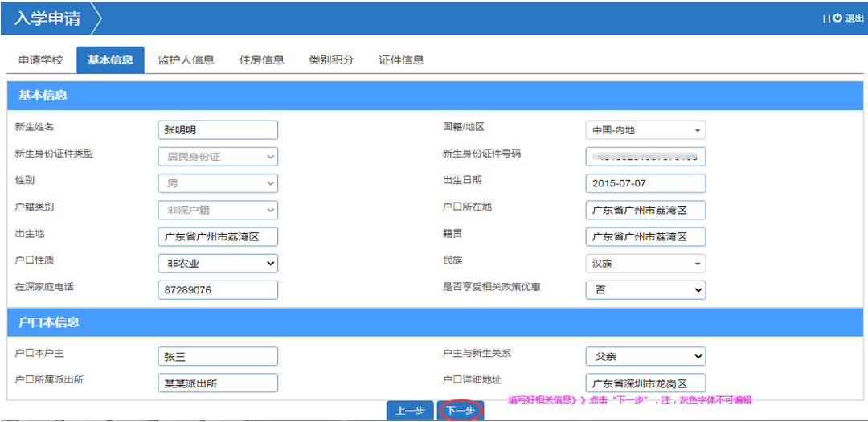
Task: Expand the 是否享受相关政策优惠 dropdown
Action: 645,290
